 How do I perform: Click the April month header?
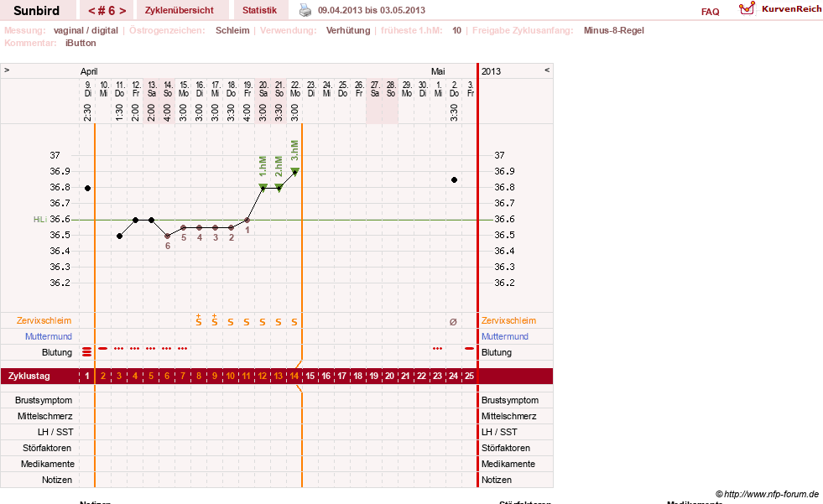[89, 71]
